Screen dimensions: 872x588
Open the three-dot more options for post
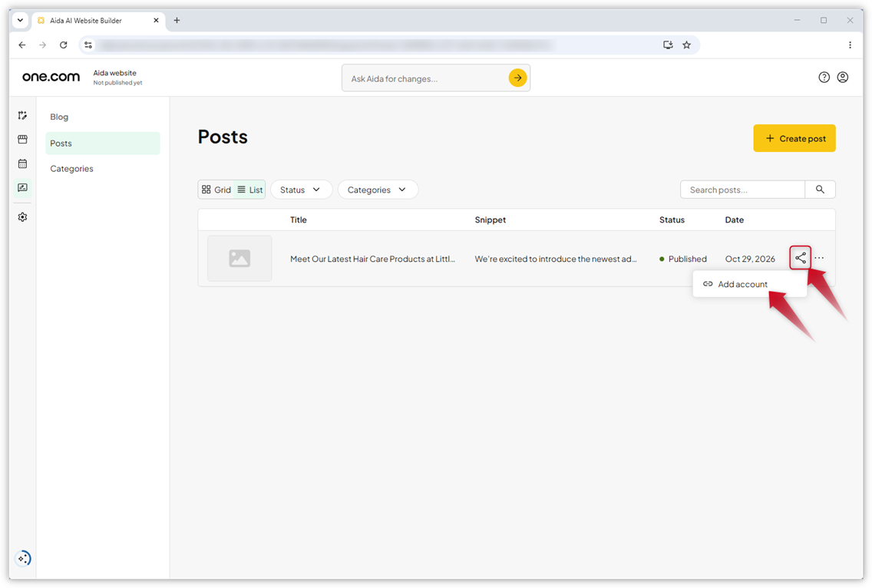pos(818,258)
